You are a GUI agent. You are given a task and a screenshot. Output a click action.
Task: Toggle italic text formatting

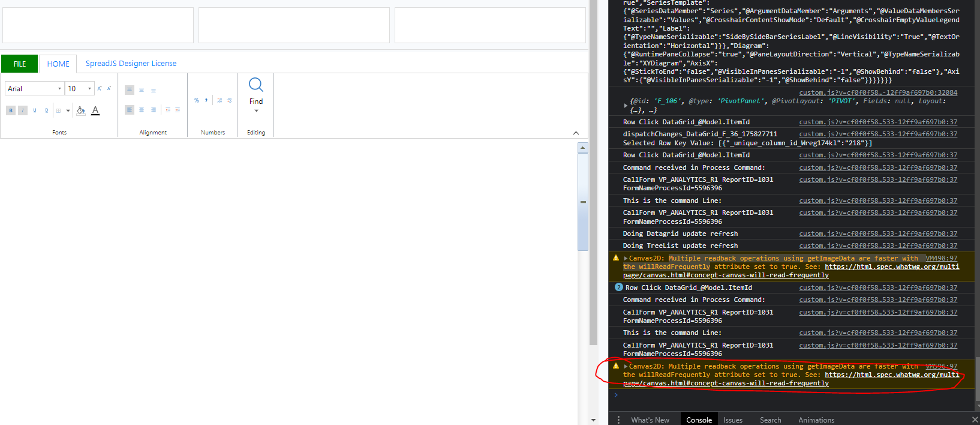click(23, 110)
